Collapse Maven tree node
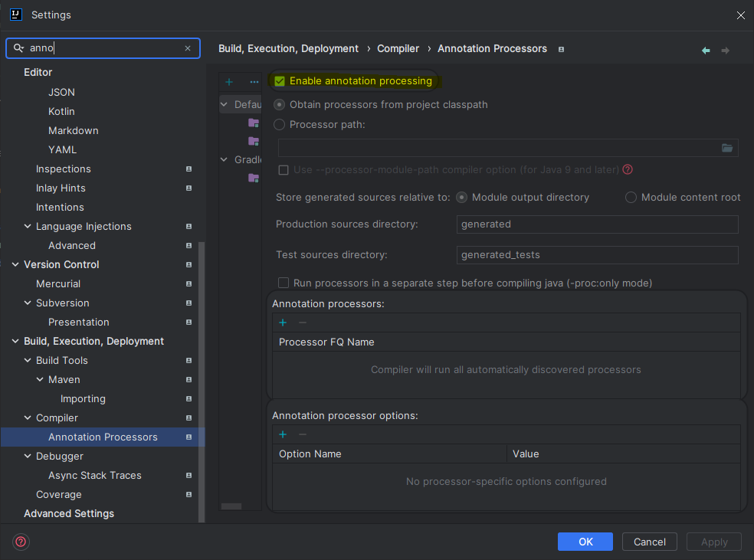 pos(40,379)
